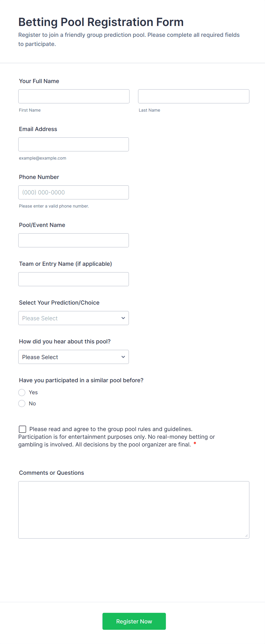The width and height of the screenshot is (265, 644).
Task: Click the First Name input field
Action: (x=74, y=96)
